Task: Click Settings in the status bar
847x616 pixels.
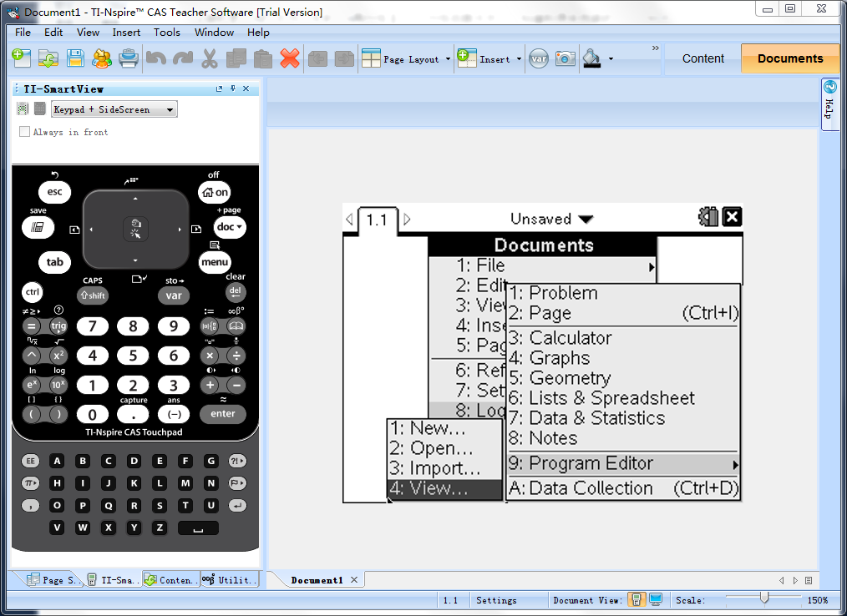Action: [496, 600]
